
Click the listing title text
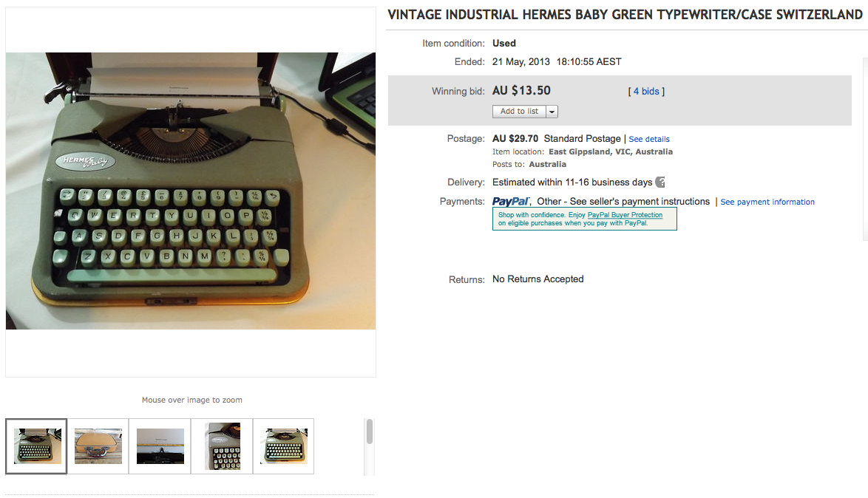tap(625, 15)
